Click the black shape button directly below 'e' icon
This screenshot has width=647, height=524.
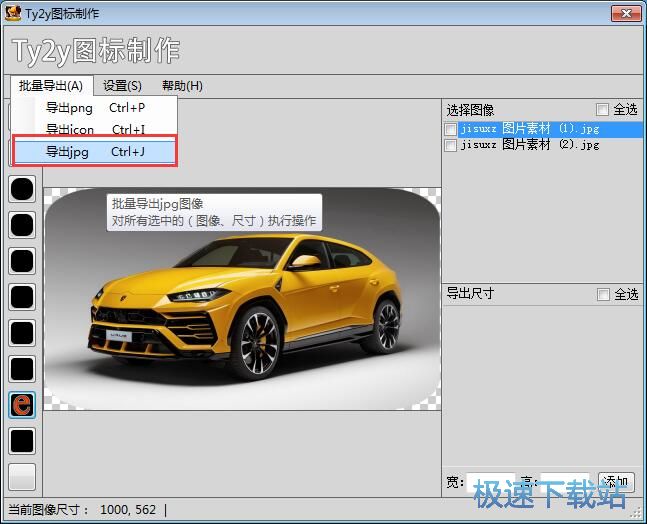point(22,441)
